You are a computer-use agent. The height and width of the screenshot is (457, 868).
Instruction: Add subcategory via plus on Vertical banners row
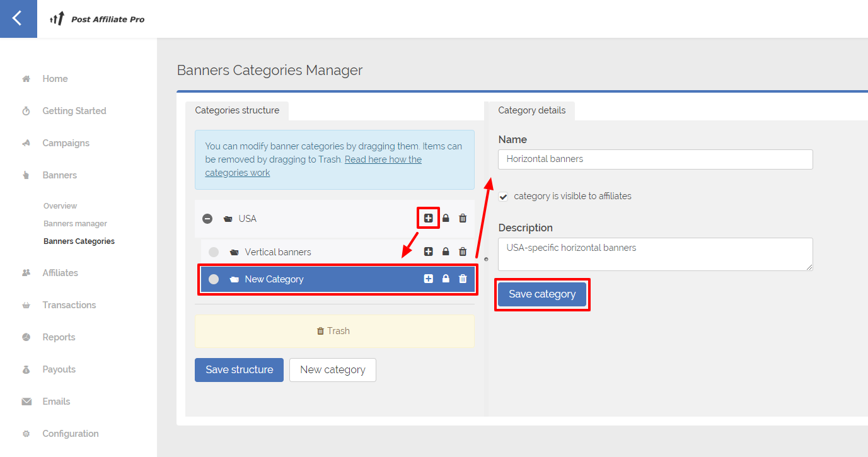pyautogui.click(x=429, y=252)
